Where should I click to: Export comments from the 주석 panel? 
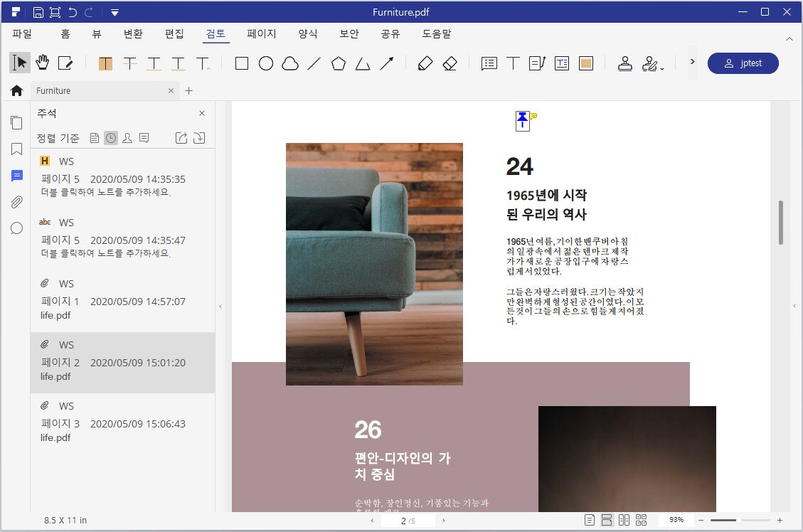point(181,138)
